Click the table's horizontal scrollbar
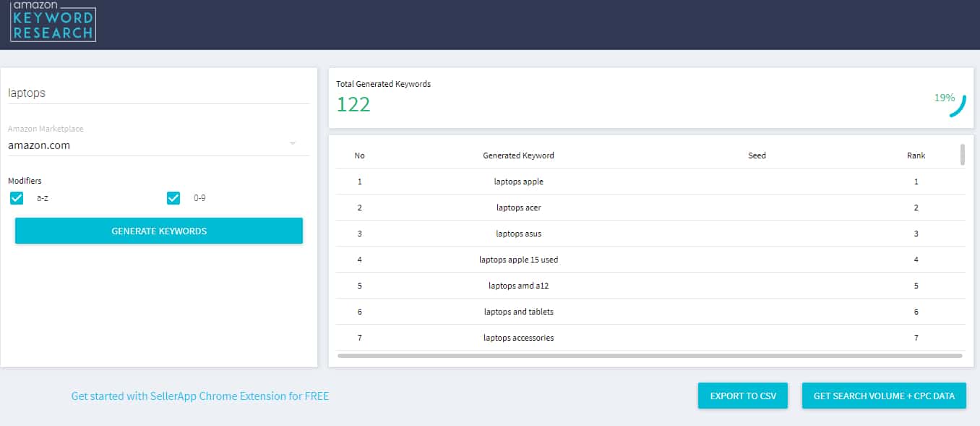The height and width of the screenshot is (426, 980). (650, 356)
